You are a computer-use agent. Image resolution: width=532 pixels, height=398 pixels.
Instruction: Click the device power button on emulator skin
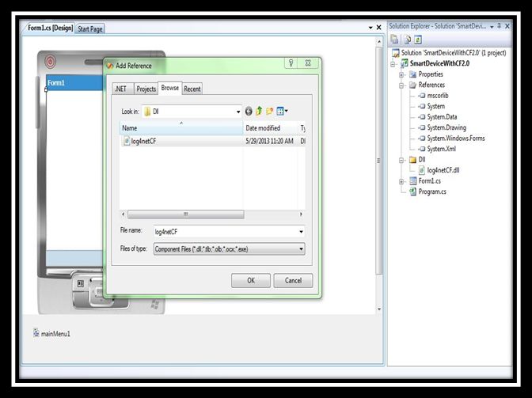coord(50,62)
